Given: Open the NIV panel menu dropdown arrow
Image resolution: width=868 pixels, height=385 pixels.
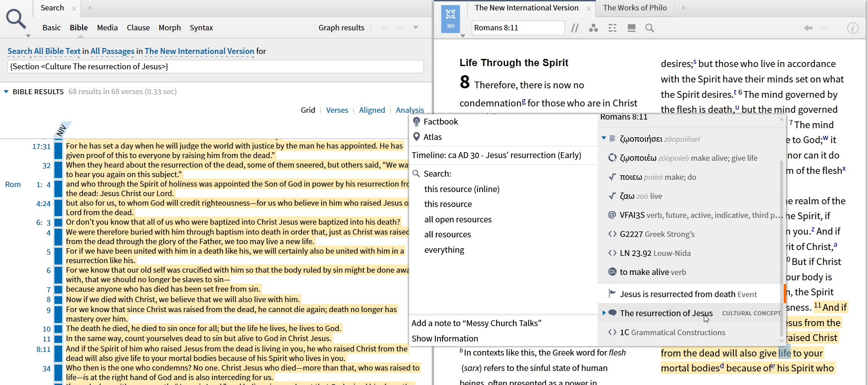Looking at the screenshot, I should coord(463,36).
